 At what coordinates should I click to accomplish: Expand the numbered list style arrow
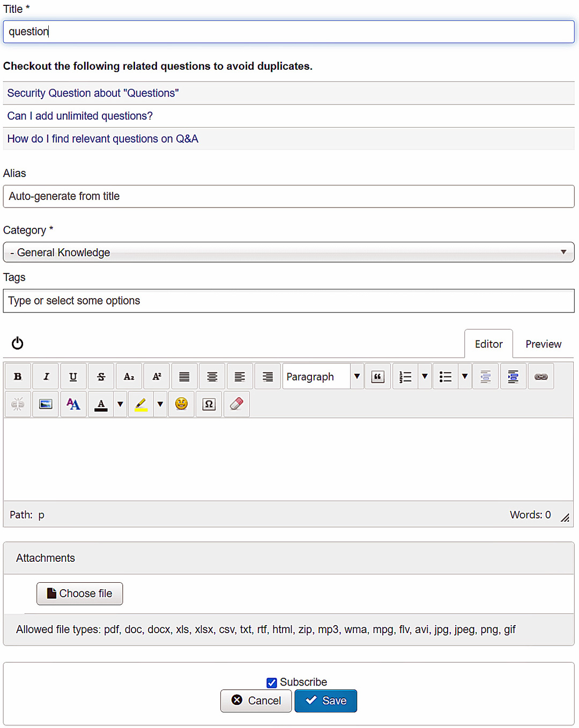(x=425, y=376)
